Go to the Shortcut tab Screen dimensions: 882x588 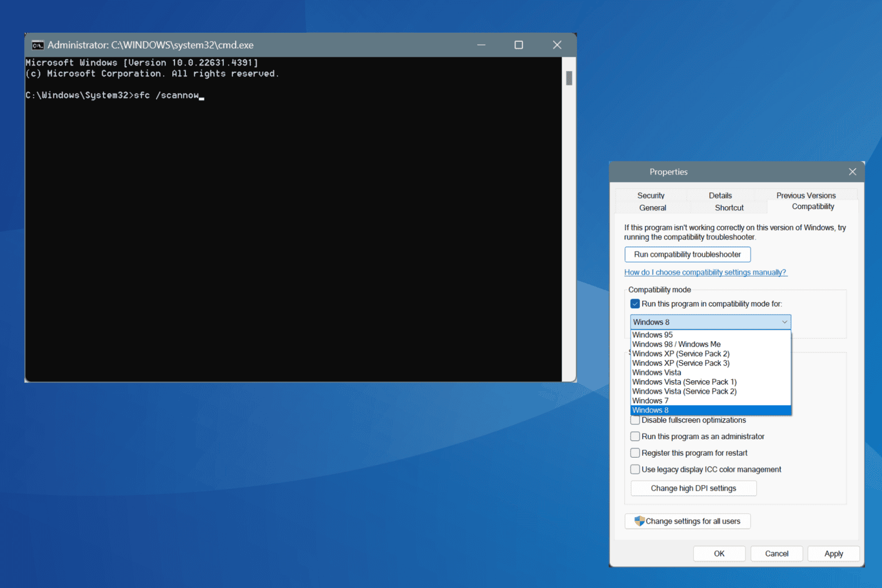(729, 208)
